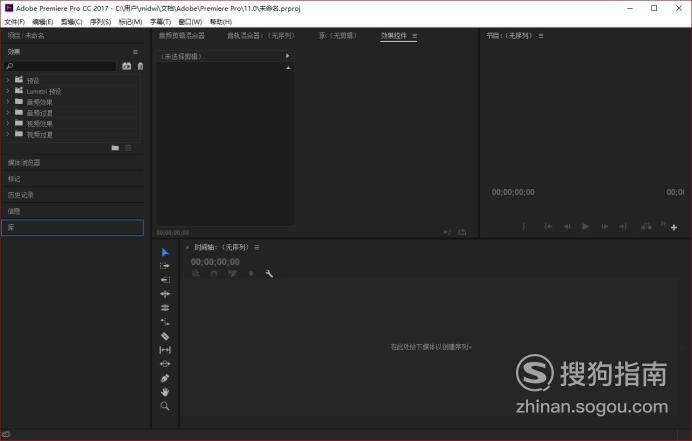This screenshot has width=692, height=441.
Task: Select the Zoom magnifier tool
Action: 165,406
